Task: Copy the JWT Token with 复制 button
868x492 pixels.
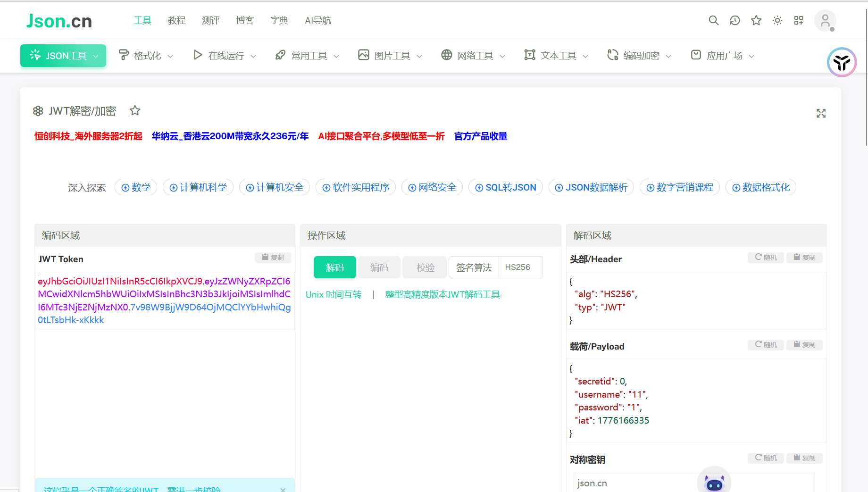Action: (273, 258)
